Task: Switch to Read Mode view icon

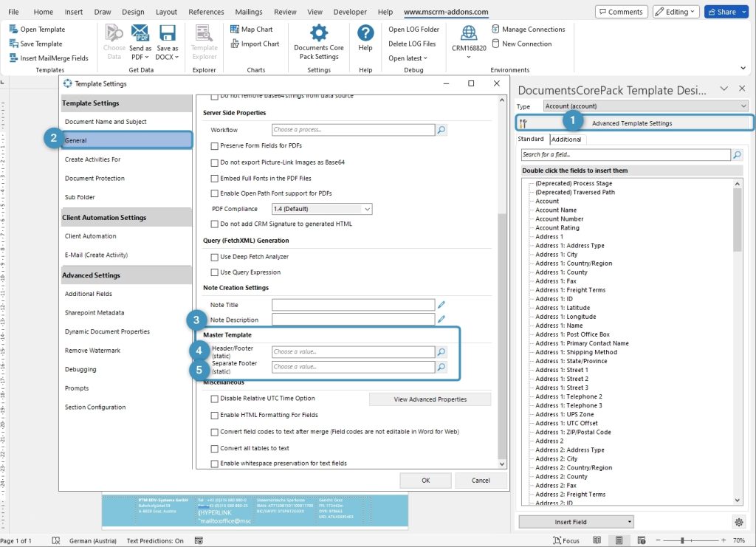Action: (597, 541)
